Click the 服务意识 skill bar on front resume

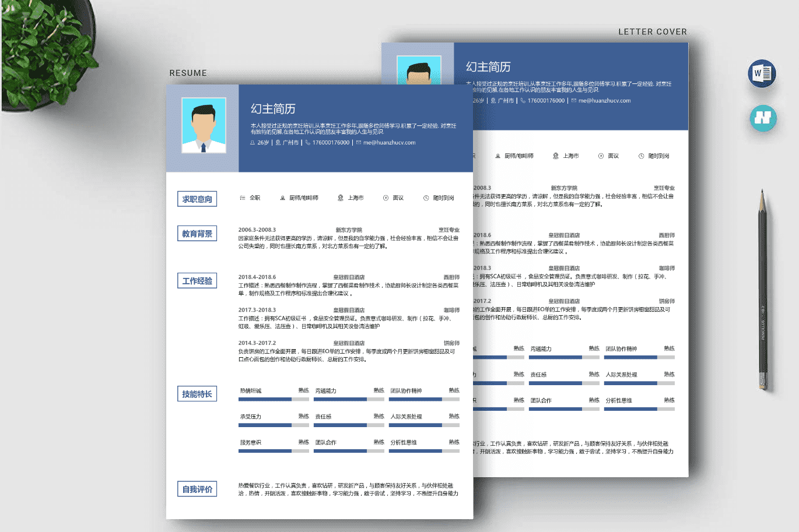(x=274, y=451)
